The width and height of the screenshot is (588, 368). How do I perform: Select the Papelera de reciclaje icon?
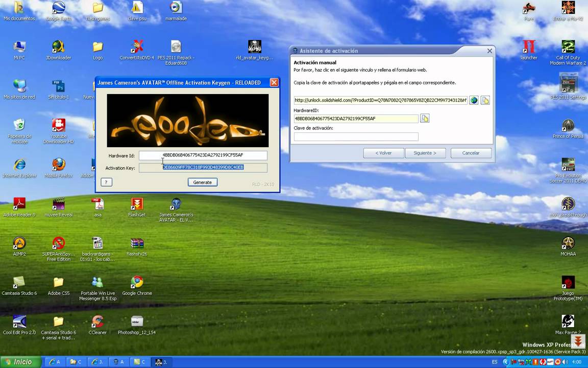tap(19, 131)
